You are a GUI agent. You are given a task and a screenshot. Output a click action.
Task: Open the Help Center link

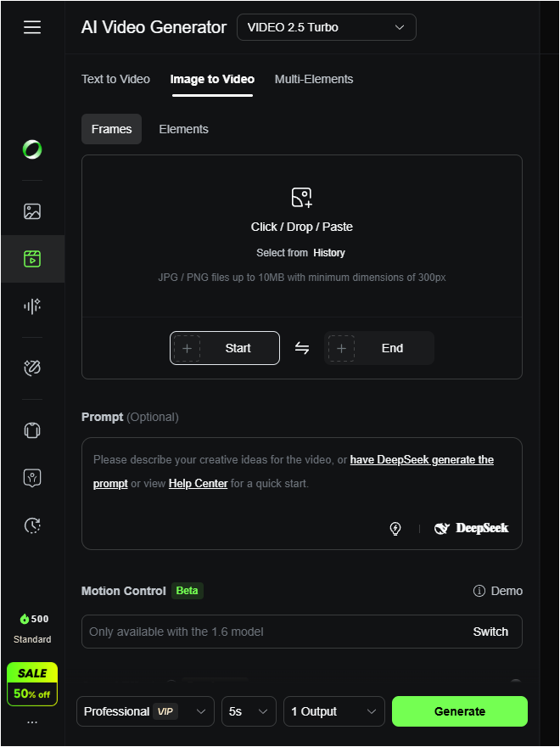tap(198, 483)
